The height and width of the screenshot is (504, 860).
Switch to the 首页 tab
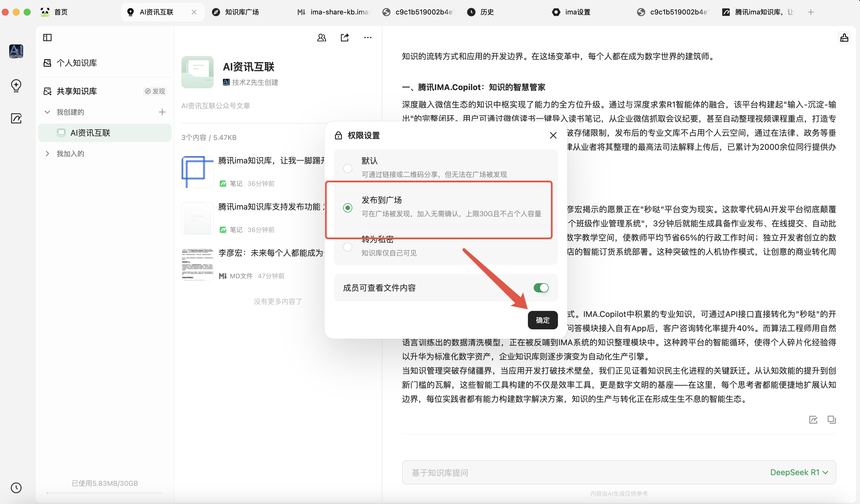[54, 12]
